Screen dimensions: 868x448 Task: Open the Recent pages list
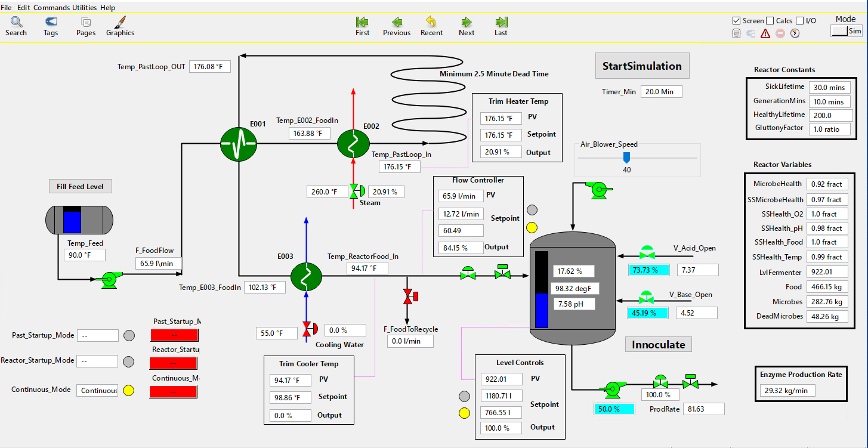tap(431, 26)
